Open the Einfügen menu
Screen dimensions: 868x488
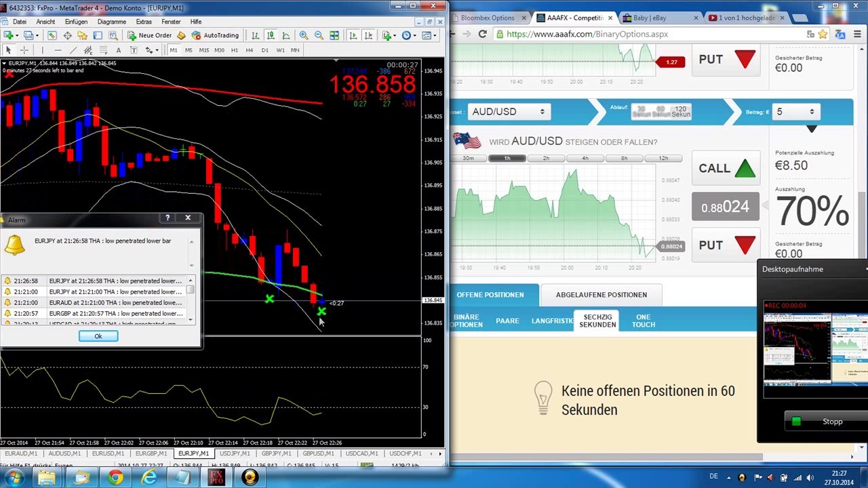click(76, 22)
